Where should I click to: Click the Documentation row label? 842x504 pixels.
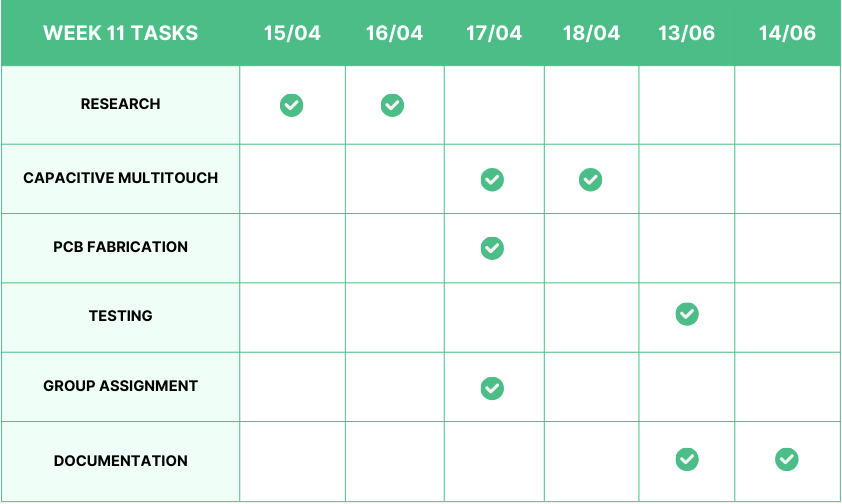point(120,461)
